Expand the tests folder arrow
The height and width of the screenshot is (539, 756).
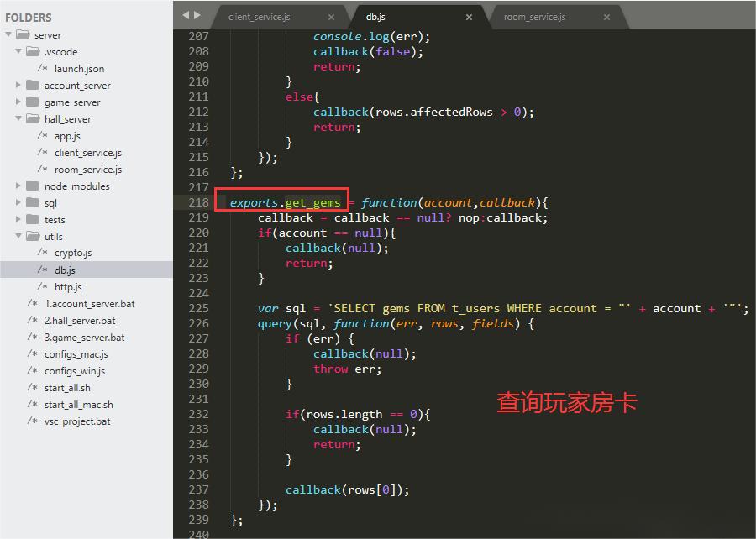(18, 219)
